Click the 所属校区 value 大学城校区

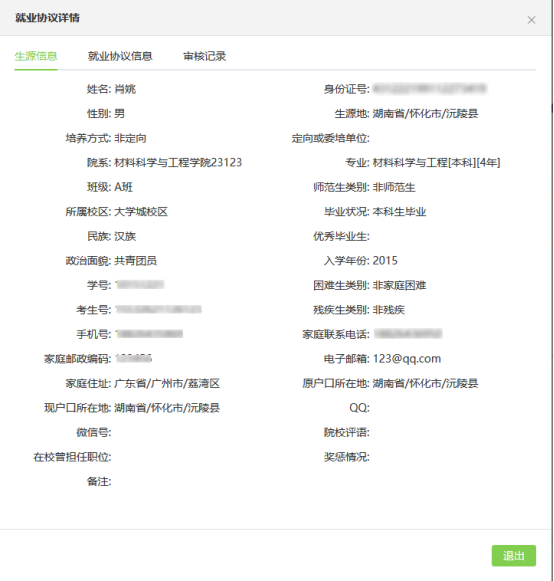(141, 212)
